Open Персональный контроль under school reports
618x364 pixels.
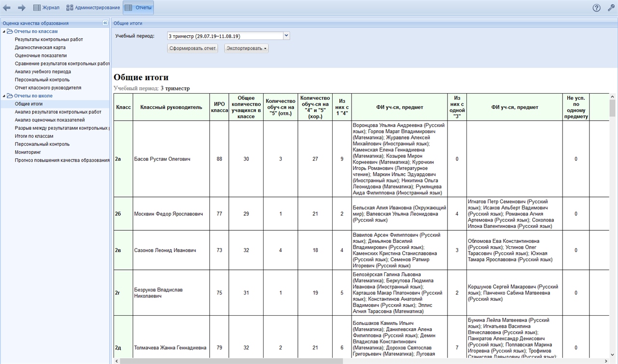(x=42, y=144)
